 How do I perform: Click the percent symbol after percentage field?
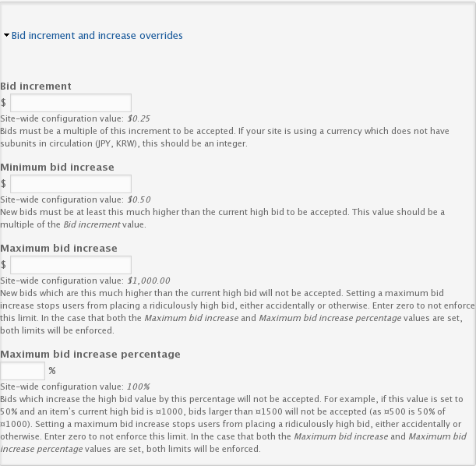pos(52,371)
